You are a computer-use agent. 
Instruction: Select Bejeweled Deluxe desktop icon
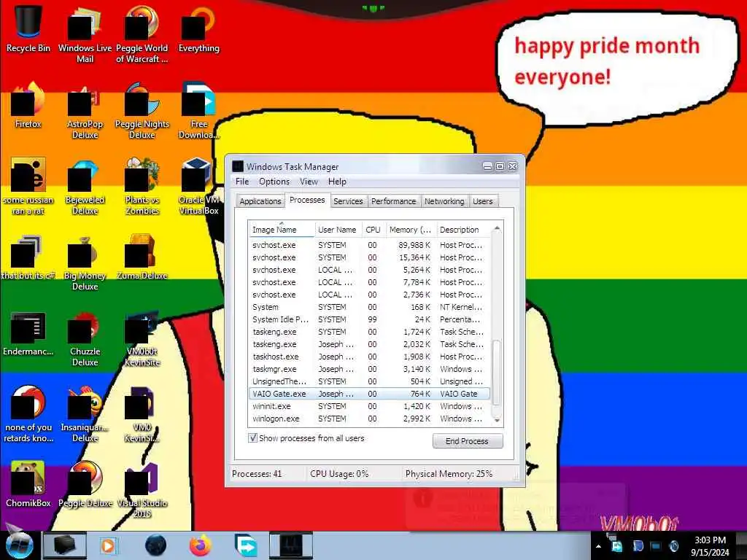(85, 186)
